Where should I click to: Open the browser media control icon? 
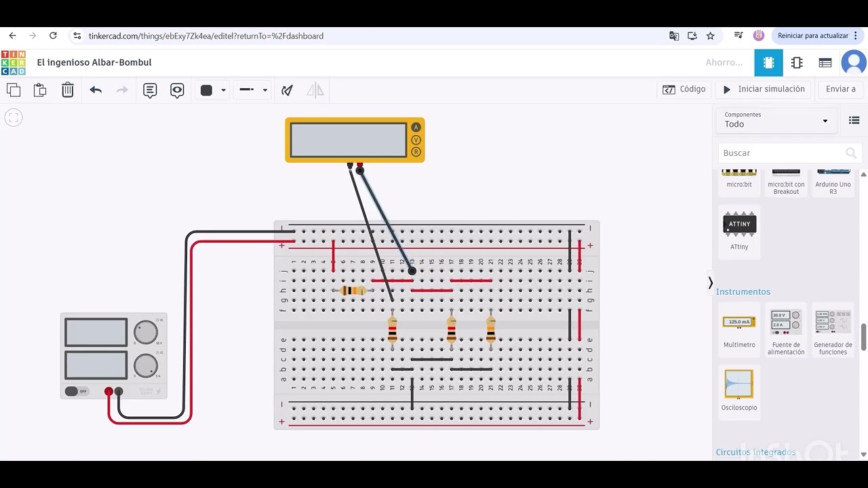(x=738, y=36)
